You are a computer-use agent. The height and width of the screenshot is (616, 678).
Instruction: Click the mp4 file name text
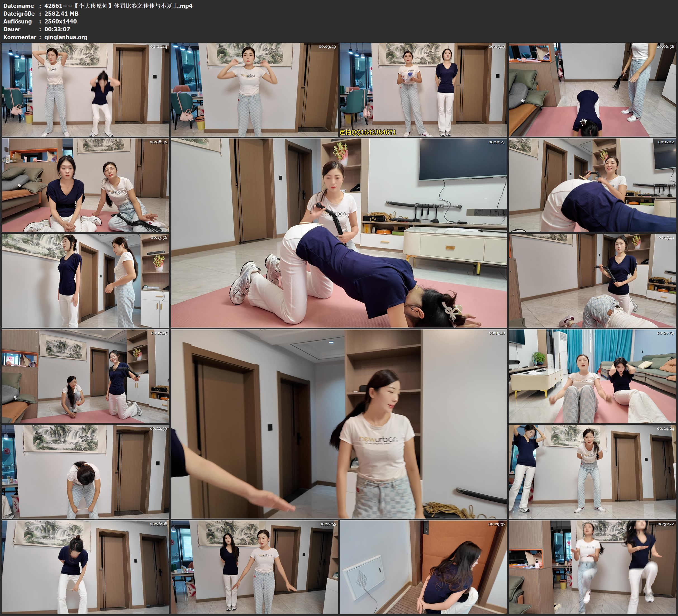(118, 6)
